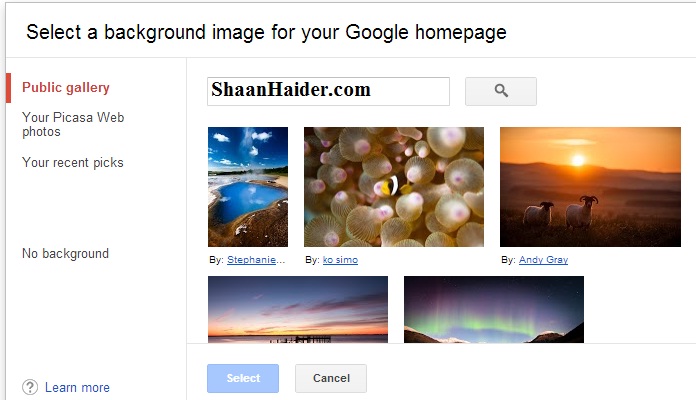Click the red Public gallery selection marker
The width and height of the screenshot is (696, 400).
(8, 88)
